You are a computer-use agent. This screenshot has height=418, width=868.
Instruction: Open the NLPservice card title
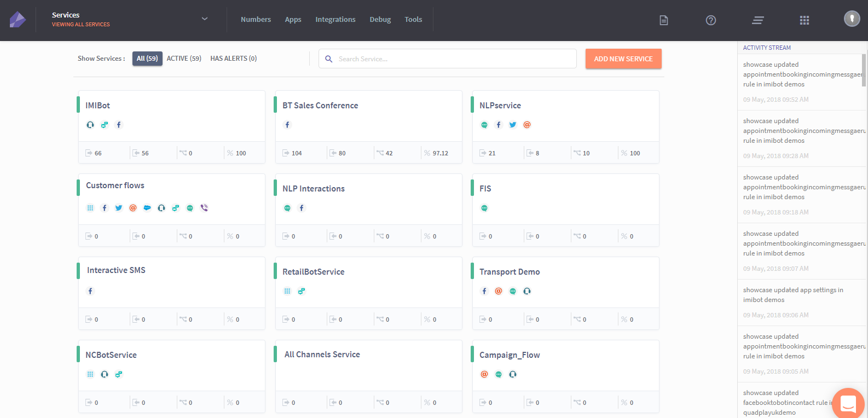pos(500,106)
